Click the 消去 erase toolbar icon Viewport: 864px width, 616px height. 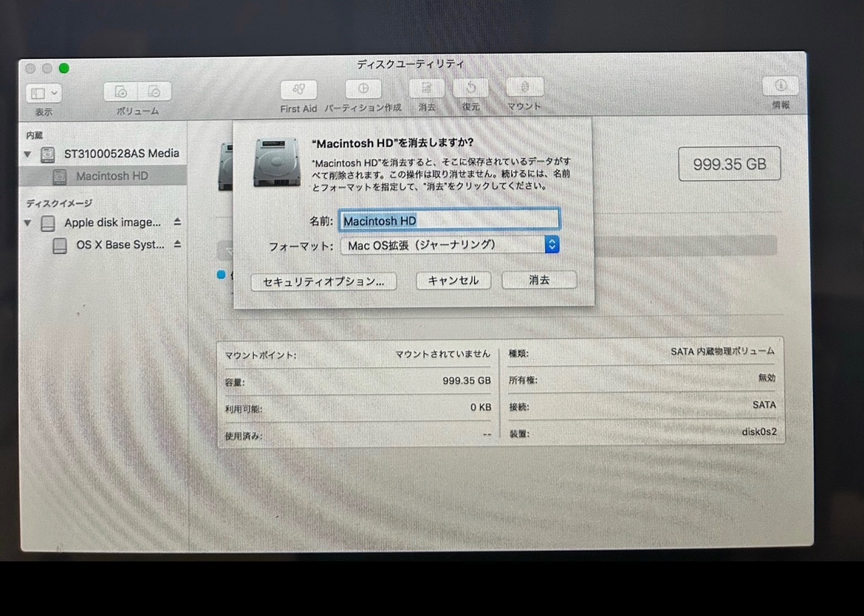coord(427,88)
